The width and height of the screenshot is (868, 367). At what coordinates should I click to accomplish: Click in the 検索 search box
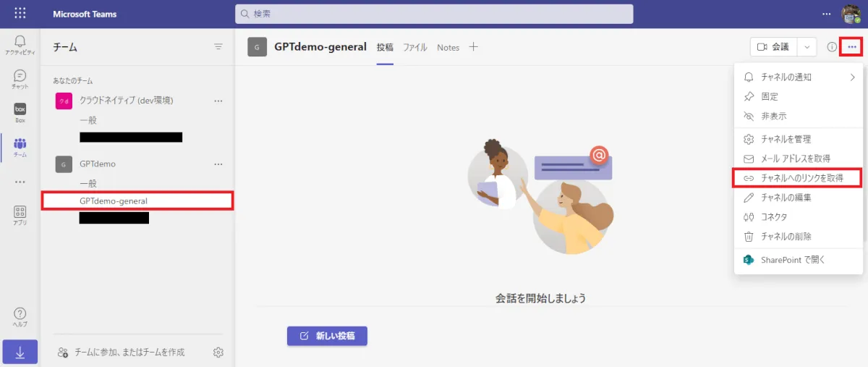pos(434,14)
